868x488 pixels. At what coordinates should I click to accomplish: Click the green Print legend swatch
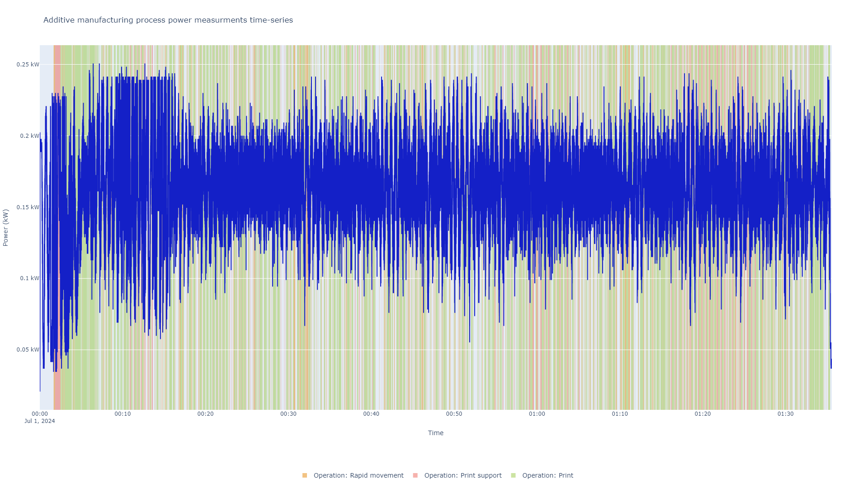tap(513, 475)
